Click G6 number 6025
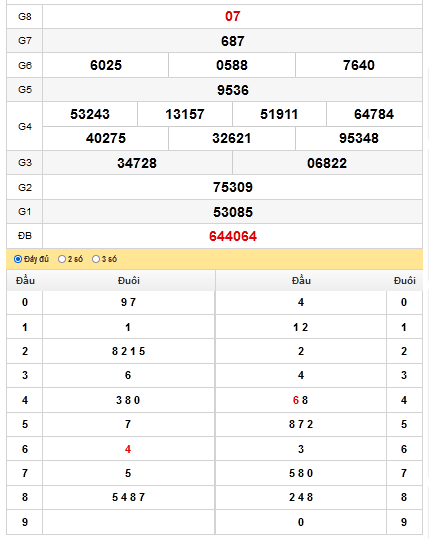This screenshot has height=539, width=429. point(106,65)
